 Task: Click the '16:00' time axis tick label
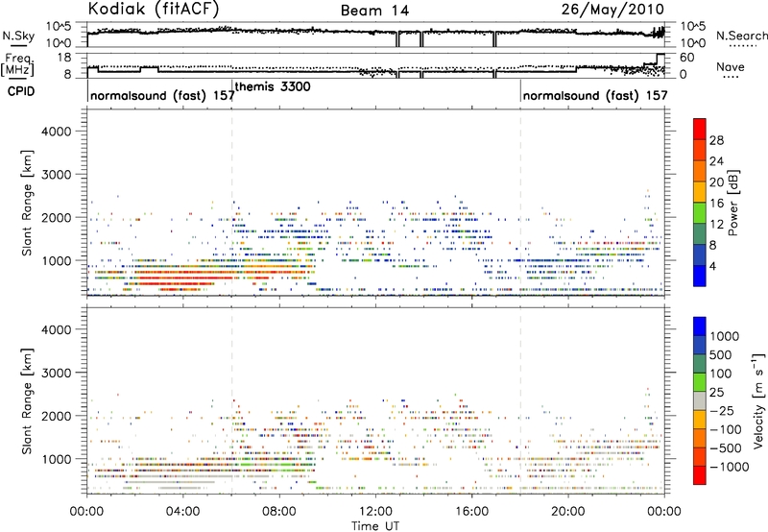(x=471, y=512)
